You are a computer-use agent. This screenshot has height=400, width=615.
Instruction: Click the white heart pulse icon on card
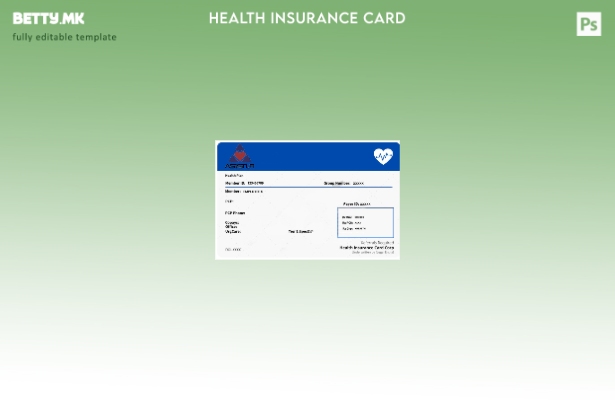tap(383, 156)
